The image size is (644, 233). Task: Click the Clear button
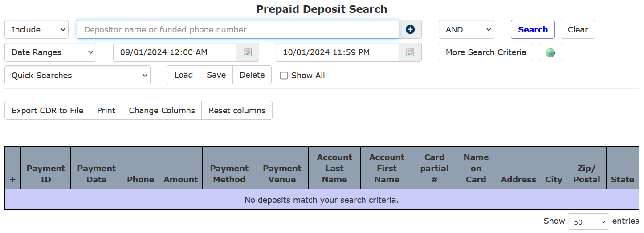tap(578, 30)
